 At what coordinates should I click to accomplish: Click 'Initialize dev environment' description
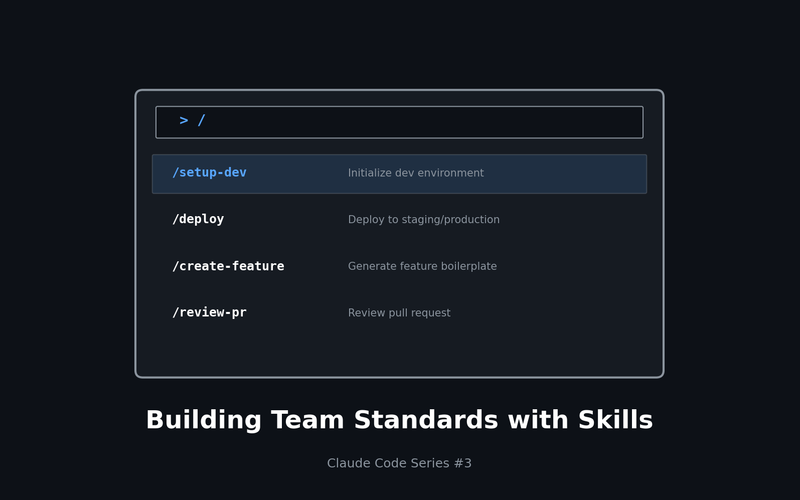tap(415, 173)
